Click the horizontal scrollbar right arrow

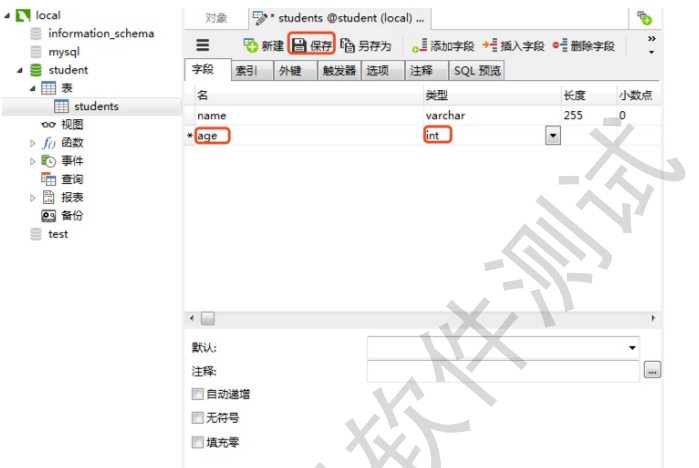[654, 318]
